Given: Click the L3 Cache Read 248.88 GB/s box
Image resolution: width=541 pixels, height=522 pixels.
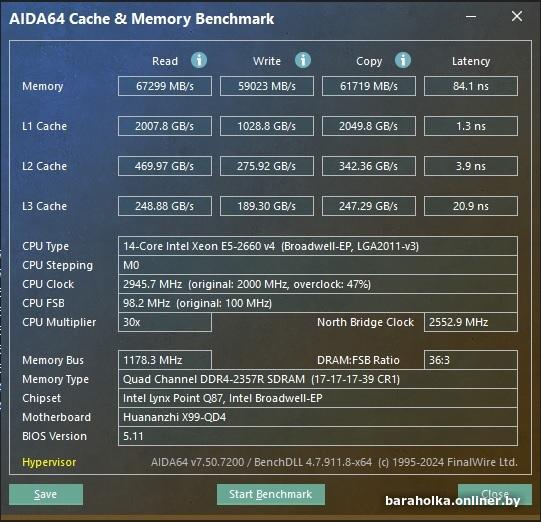Looking at the screenshot, I should pos(165,206).
